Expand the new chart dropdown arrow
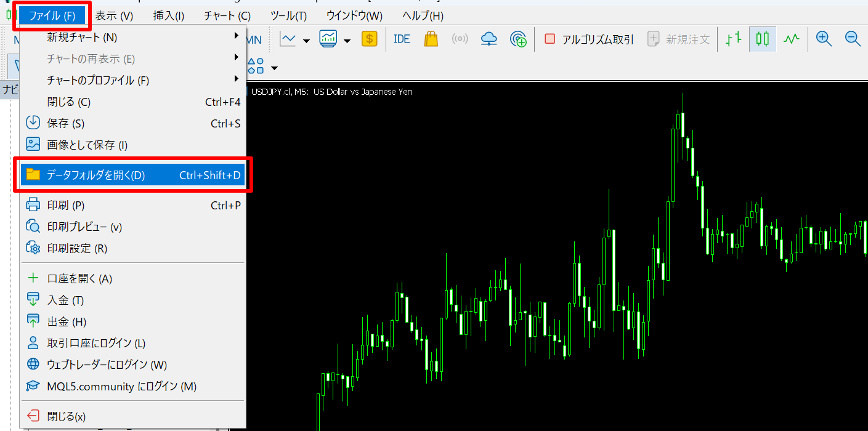Viewport: 868px width, 431px height. click(306, 40)
